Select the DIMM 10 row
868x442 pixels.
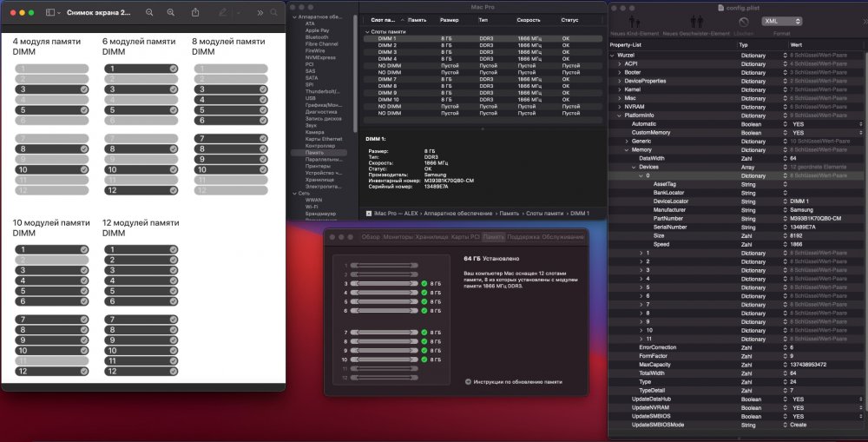pos(482,100)
